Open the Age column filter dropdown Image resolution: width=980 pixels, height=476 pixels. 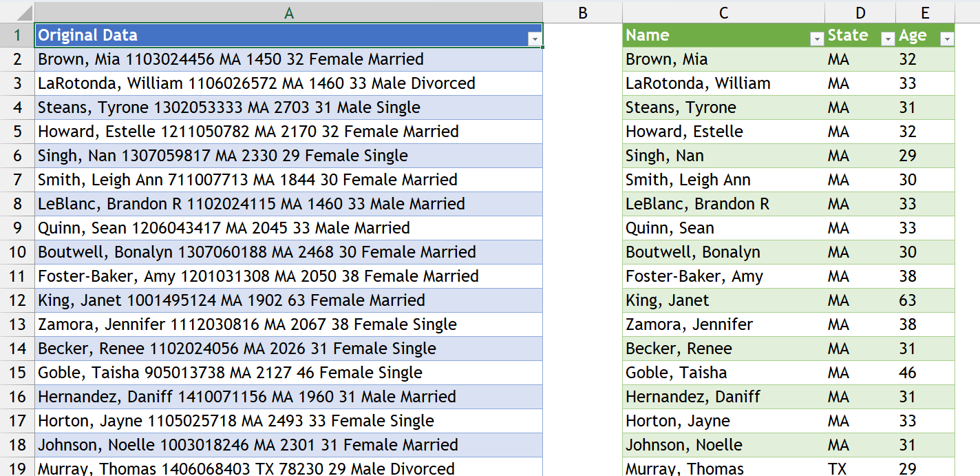point(947,40)
